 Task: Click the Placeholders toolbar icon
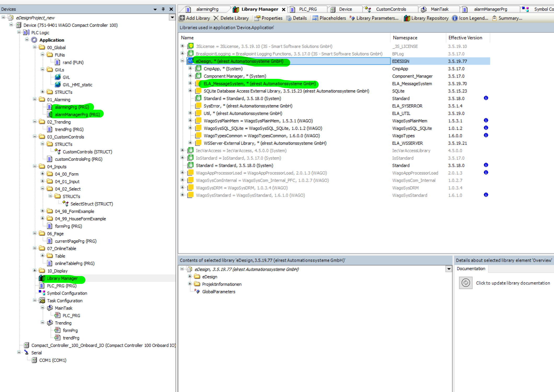[315, 18]
